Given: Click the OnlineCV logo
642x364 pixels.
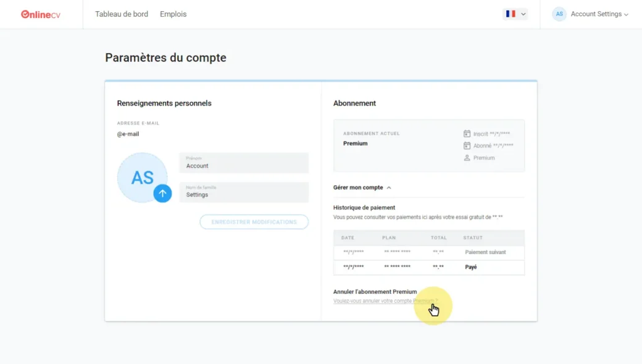Looking at the screenshot, I should (41, 14).
